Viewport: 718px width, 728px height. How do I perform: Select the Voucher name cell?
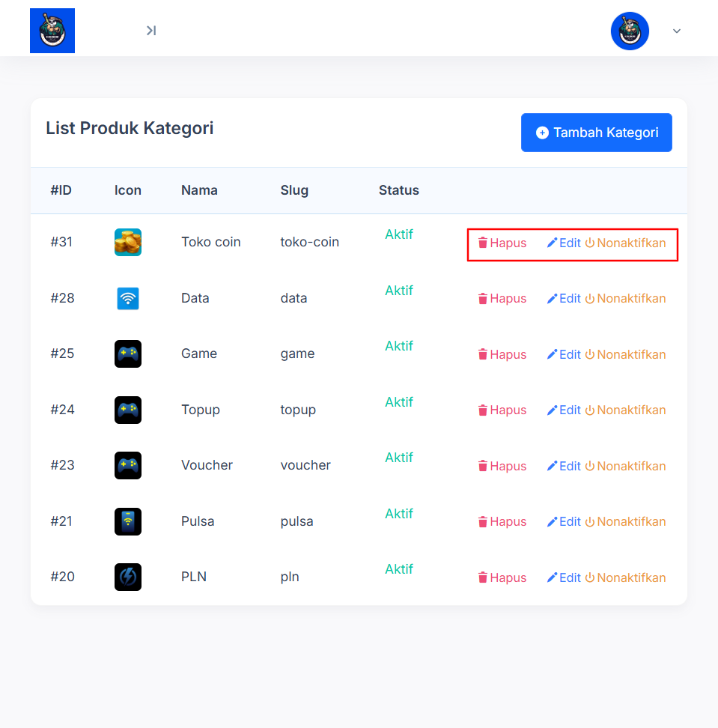point(207,465)
